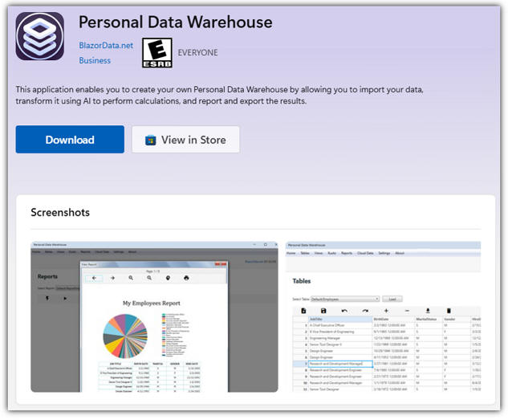This screenshot has height=420, width=508.
Task: Click the Reports heading in the first screenshot
Action: coord(47,276)
